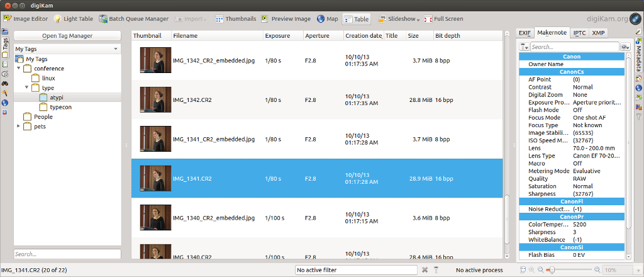This screenshot has width=644, height=277.
Task: Switch to Map view
Action: [x=327, y=19]
